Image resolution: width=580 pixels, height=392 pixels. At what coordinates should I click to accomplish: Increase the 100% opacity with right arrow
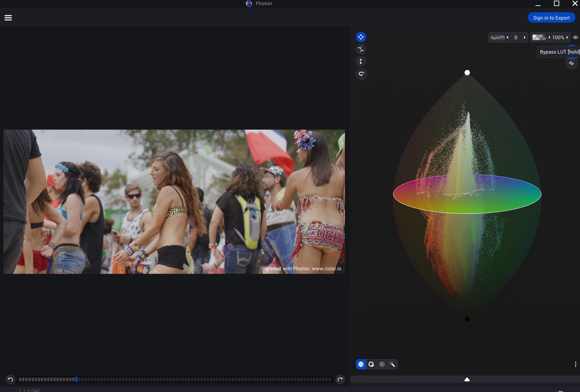[567, 37]
